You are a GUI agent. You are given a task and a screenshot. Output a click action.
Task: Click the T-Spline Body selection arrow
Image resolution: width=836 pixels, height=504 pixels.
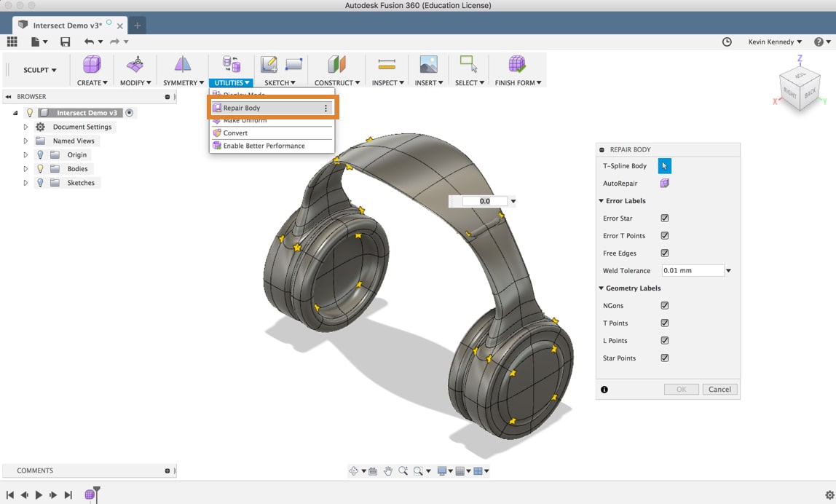pyautogui.click(x=663, y=165)
